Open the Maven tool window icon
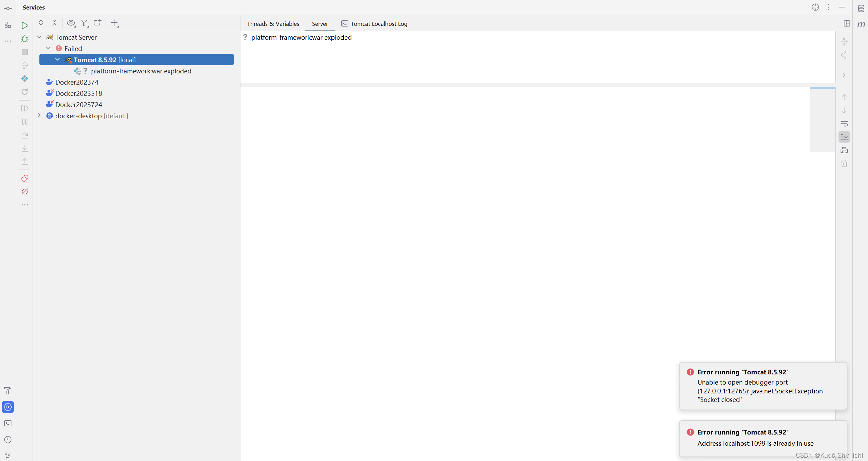The image size is (868, 461). [861, 24]
